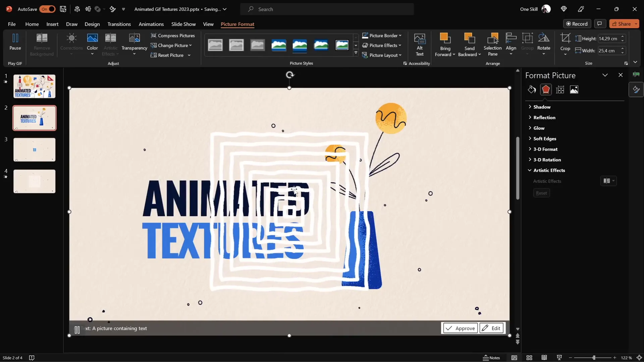Screen dimensions: 644x362
Task: Open Format Picture pane options chevron
Action: tap(605, 75)
